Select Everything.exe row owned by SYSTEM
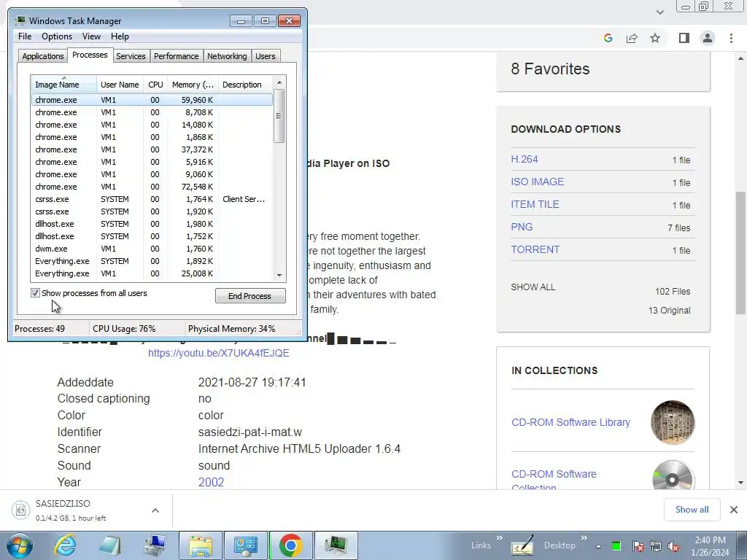The width and height of the screenshot is (747, 560). coord(152,261)
